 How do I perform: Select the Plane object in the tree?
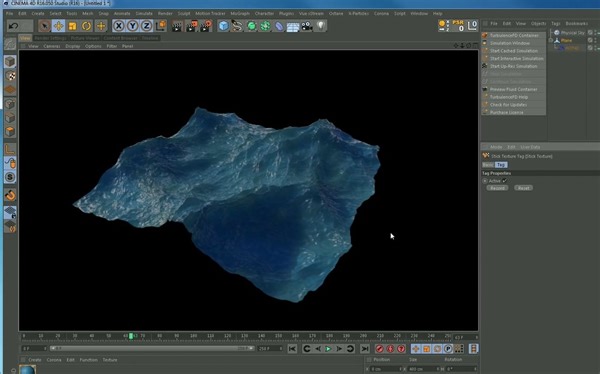pyautogui.click(x=566, y=40)
